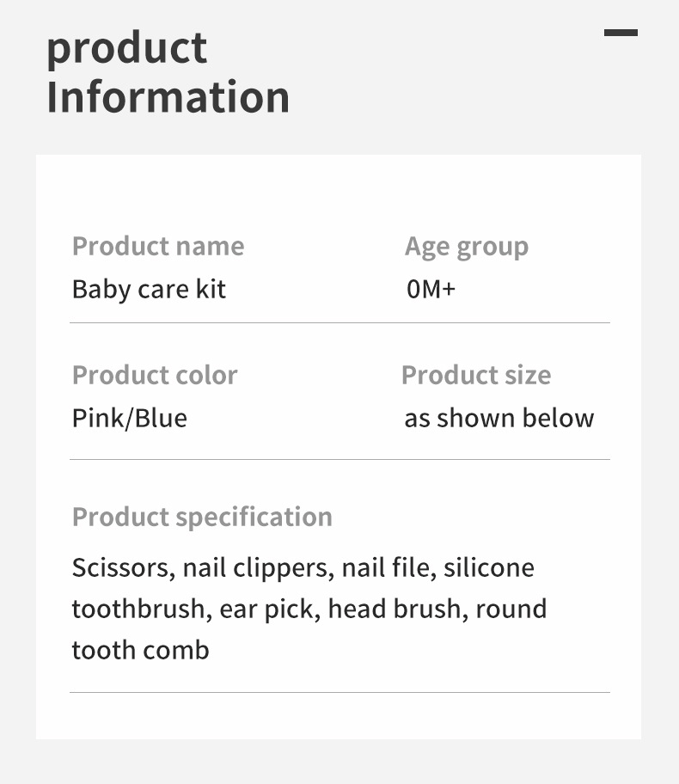Click "ear pick" in the specification list
This screenshot has width=679, height=784.
tap(268, 609)
